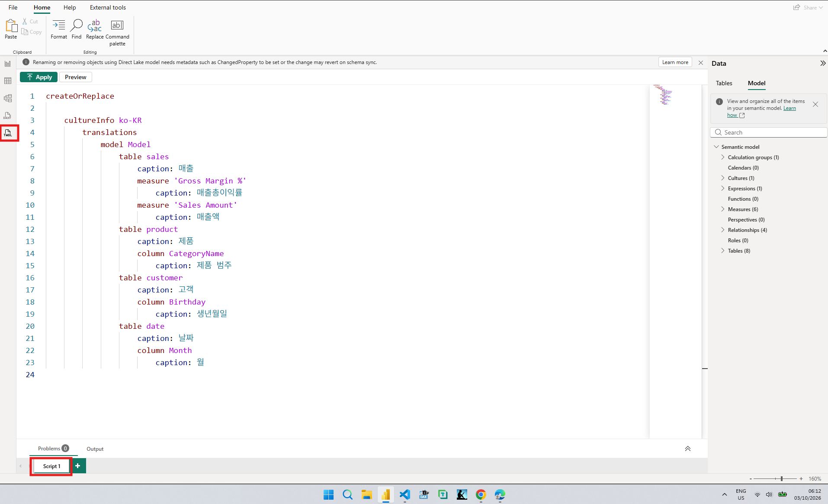Open the Problems tab
This screenshot has height=504, width=828.
[53, 449]
